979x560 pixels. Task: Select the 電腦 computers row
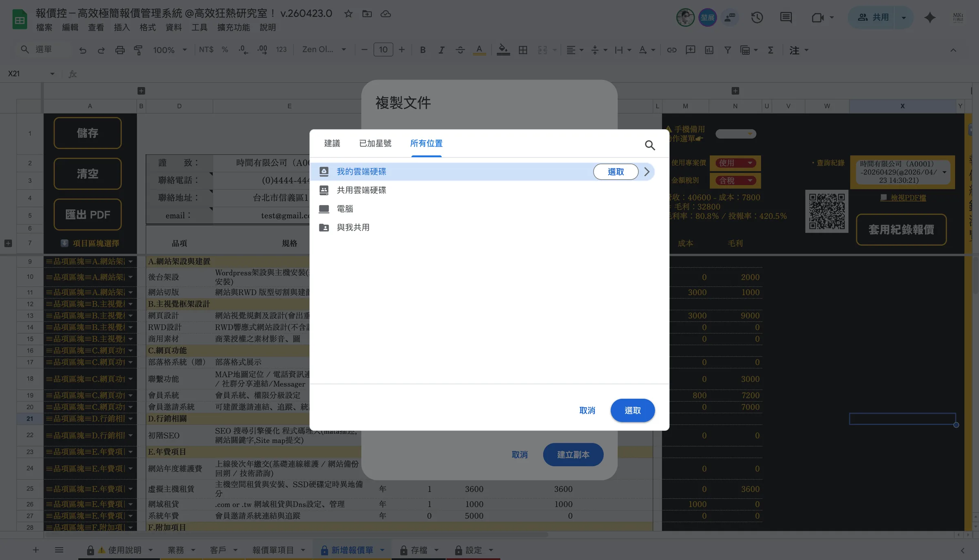click(x=483, y=209)
